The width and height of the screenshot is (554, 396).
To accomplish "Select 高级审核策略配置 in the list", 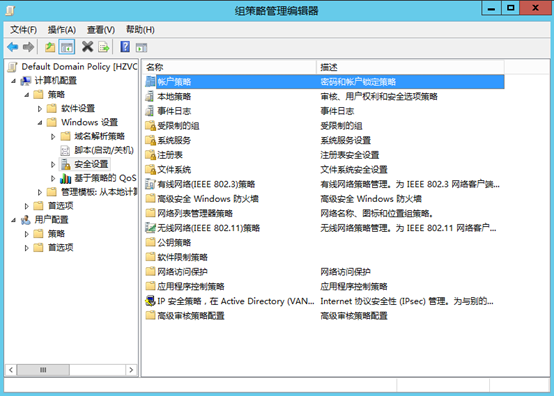I will click(x=191, y=315).
